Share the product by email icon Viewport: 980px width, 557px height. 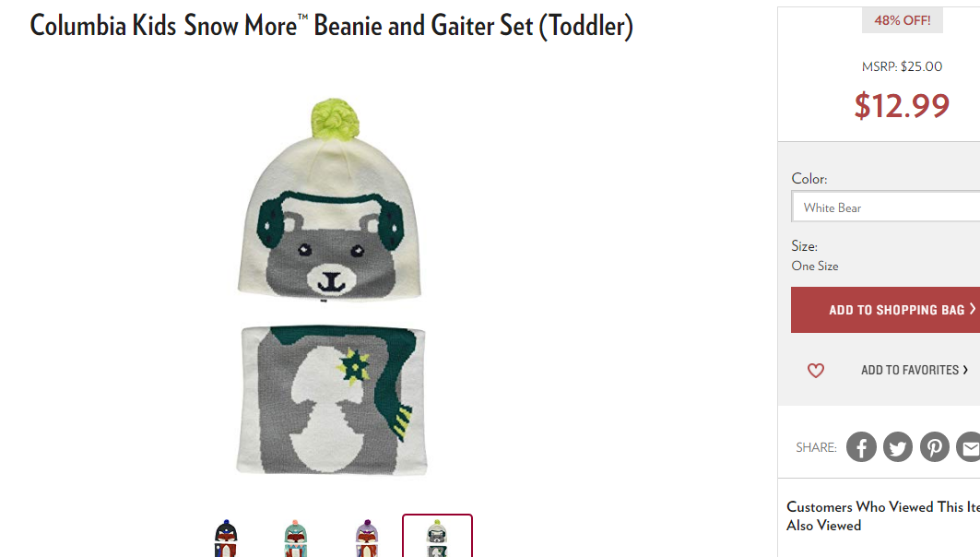click(x=969, y=447)
